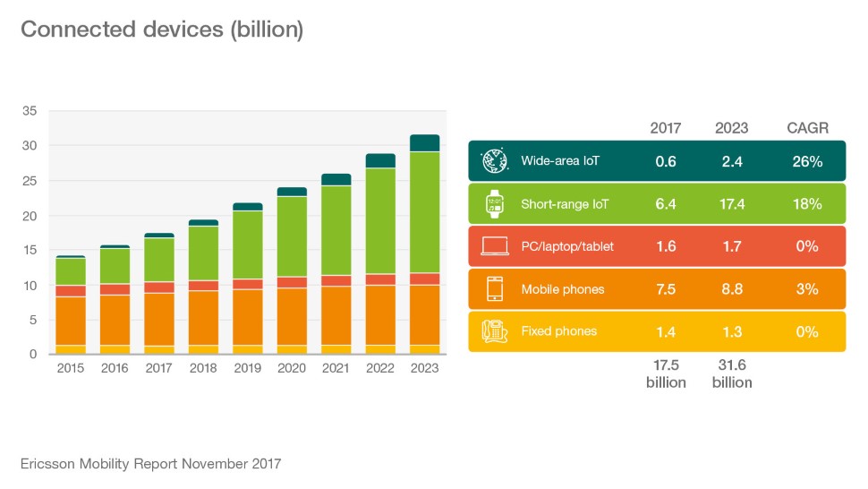This screenshot has height=489, width=868.
Task: Click the 2018 label on the x-axis
Action: [205, 368]
